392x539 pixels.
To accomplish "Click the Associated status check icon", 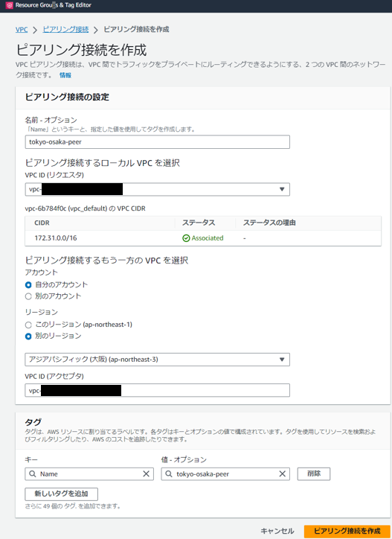I will coord(186,238).
